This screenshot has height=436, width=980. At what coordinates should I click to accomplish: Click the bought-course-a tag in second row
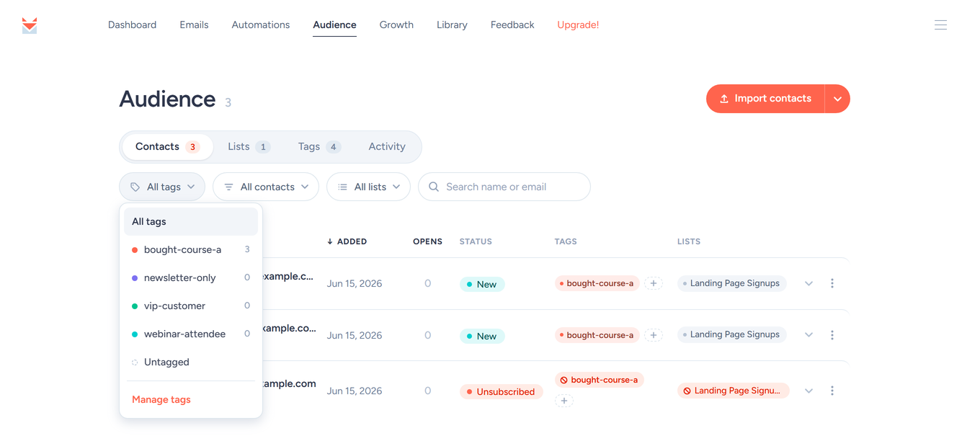tap(597, 335)
